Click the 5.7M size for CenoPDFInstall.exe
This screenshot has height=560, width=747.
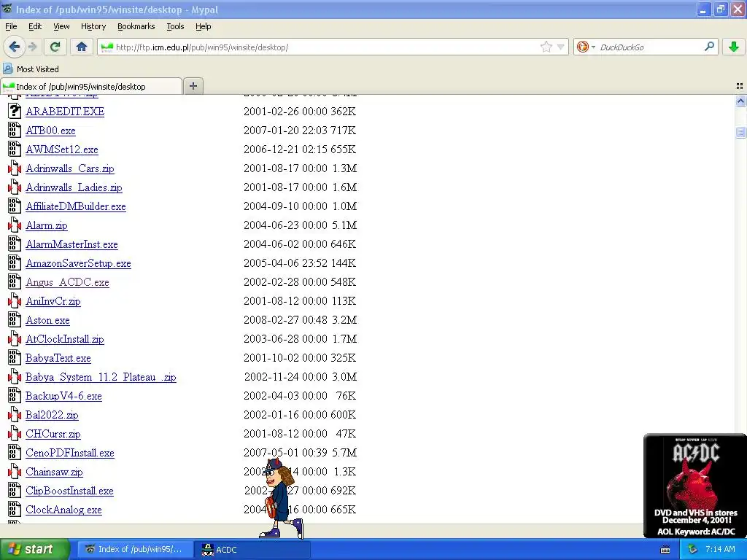(x=344, y=453)
